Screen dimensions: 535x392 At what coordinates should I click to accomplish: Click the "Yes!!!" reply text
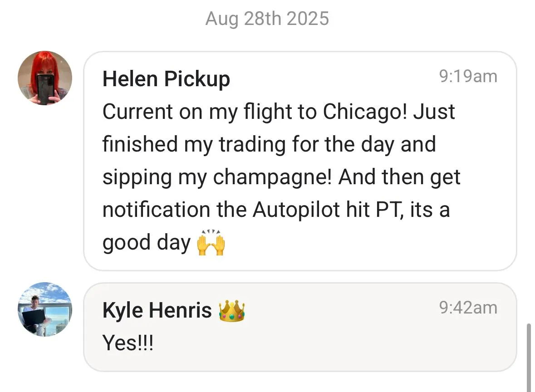tap(128, 343)
